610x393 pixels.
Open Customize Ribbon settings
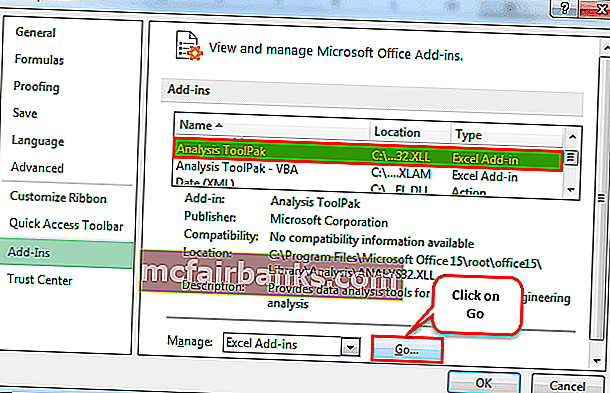58,197
